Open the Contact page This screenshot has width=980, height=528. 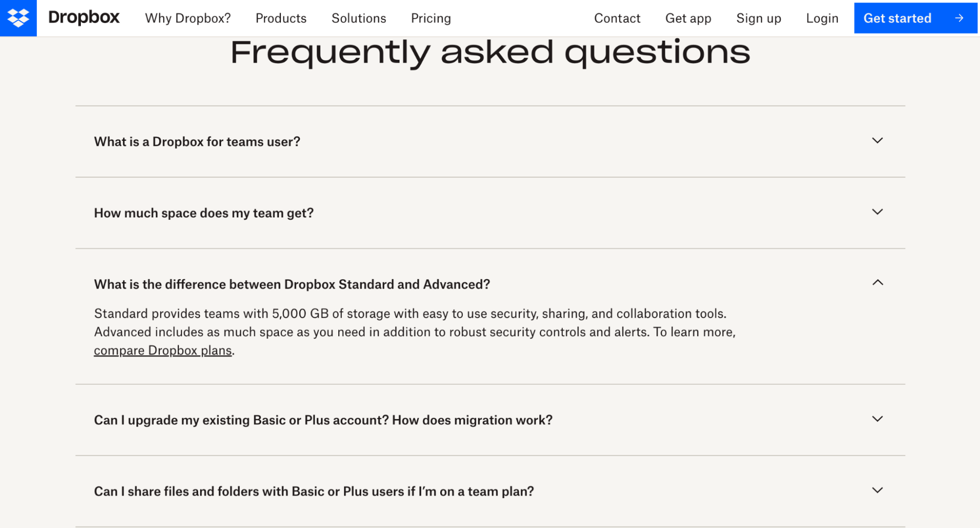617,18
